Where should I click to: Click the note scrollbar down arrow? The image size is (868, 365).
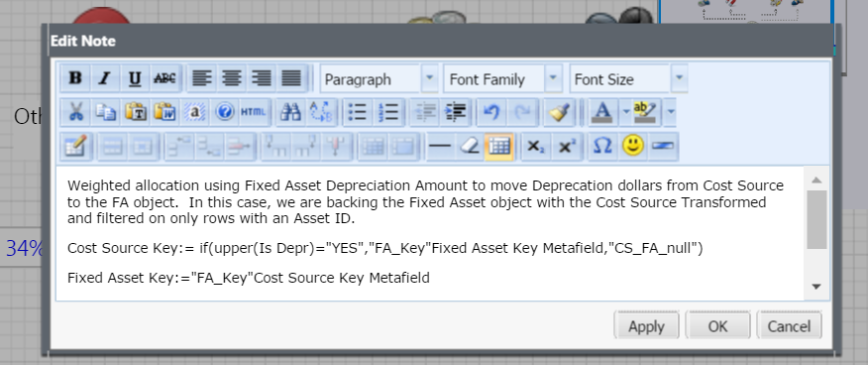[x=815, y=287]
